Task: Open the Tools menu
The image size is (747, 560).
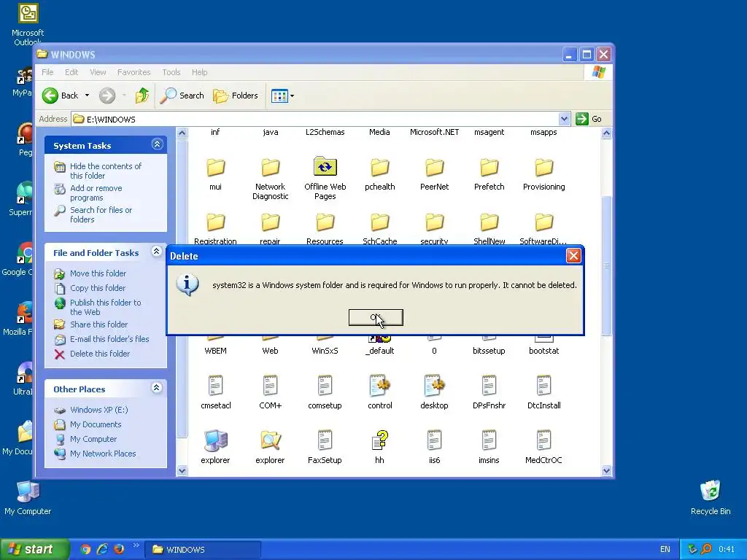Action: (x=171, y=72)
